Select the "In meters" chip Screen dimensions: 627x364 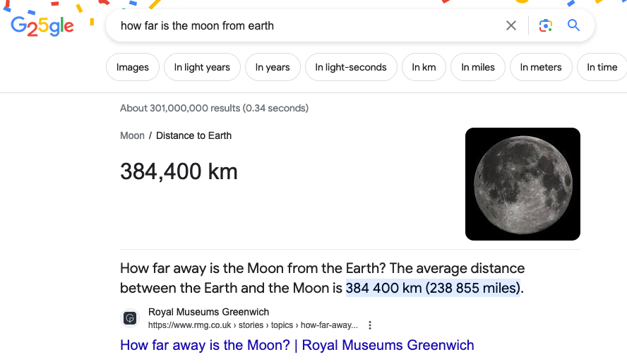[541, 68]
